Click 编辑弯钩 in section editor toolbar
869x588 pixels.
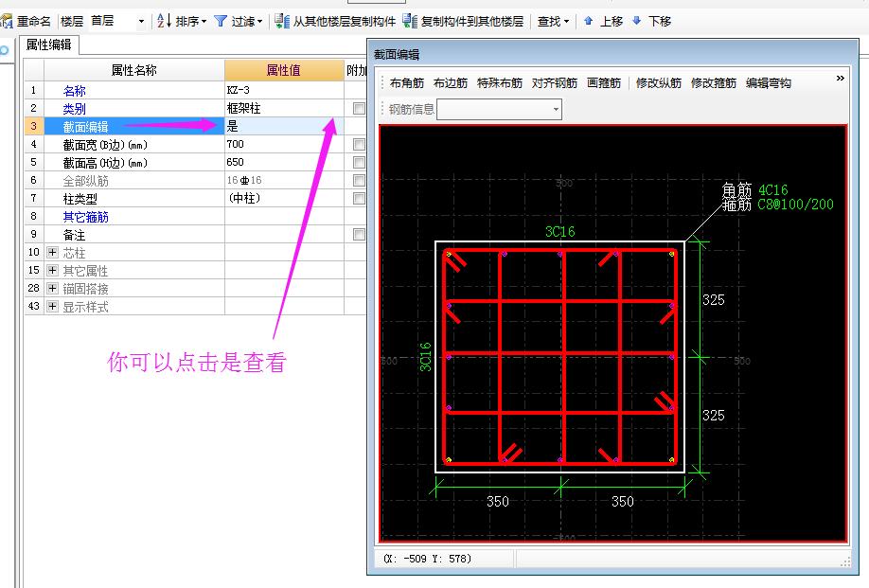pos(769,83)
